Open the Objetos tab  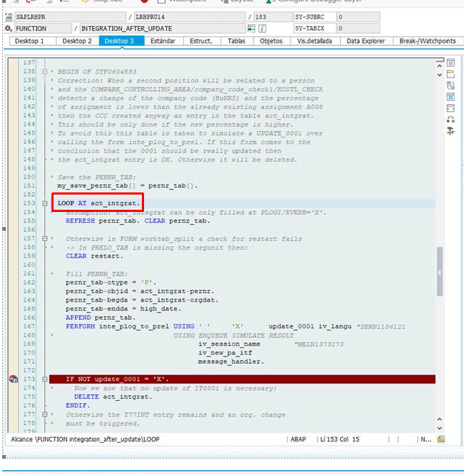point(272,41)
